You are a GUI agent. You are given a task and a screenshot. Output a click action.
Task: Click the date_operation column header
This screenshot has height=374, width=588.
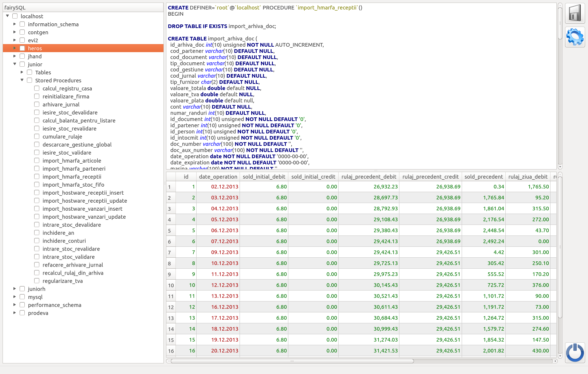218,176
